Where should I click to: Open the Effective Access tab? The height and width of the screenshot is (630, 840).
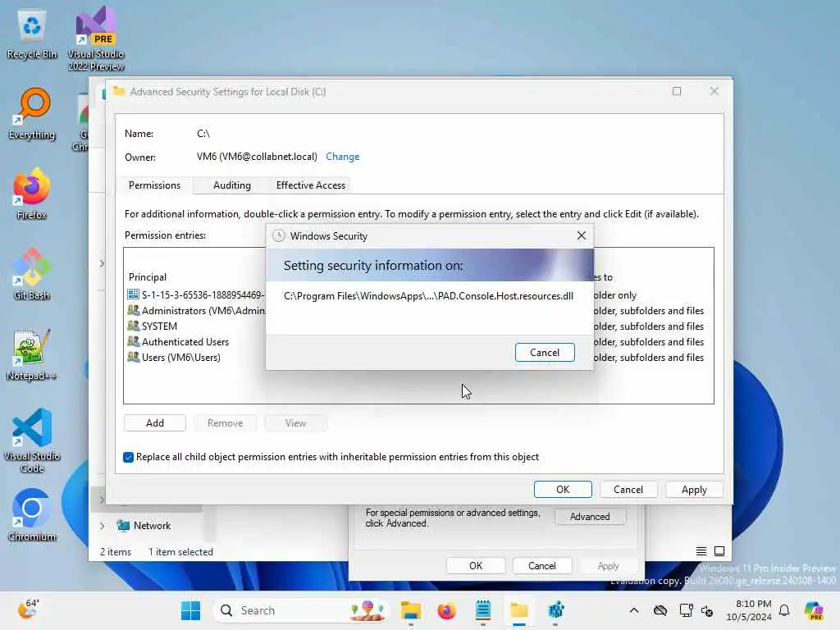pyautogui.click(x=310, y=185)
